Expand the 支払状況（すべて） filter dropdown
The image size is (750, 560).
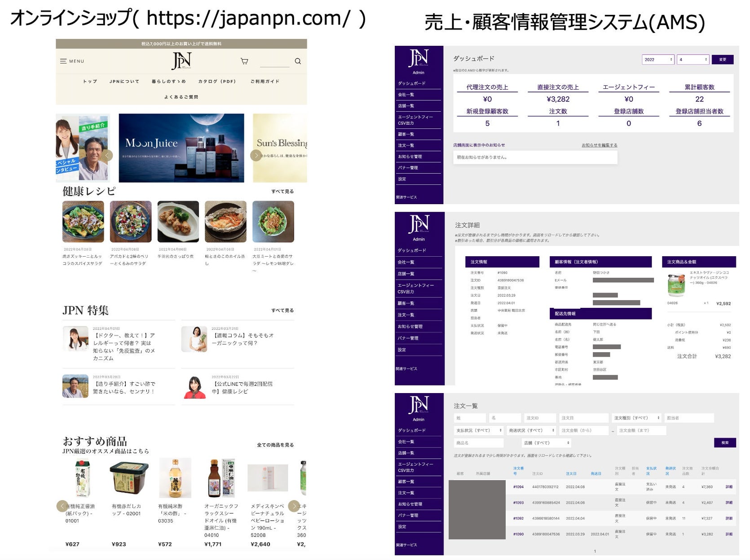[479, 430]
